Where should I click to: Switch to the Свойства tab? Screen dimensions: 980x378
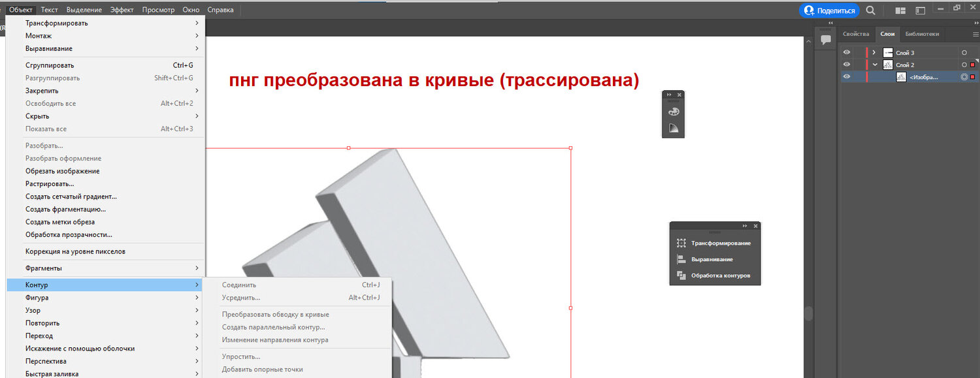pyautogui.click(x=856, y=34)
